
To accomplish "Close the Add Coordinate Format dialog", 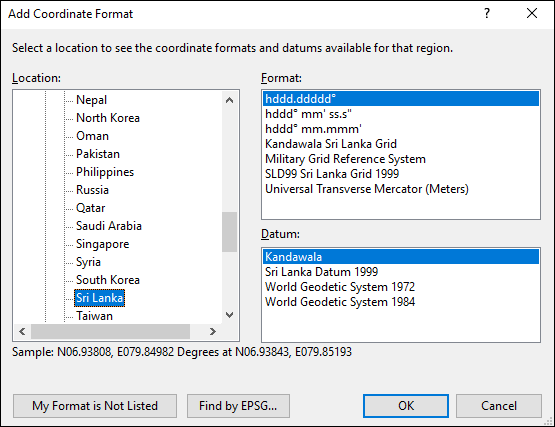I will pyautogui.click(x=532, y=13).
